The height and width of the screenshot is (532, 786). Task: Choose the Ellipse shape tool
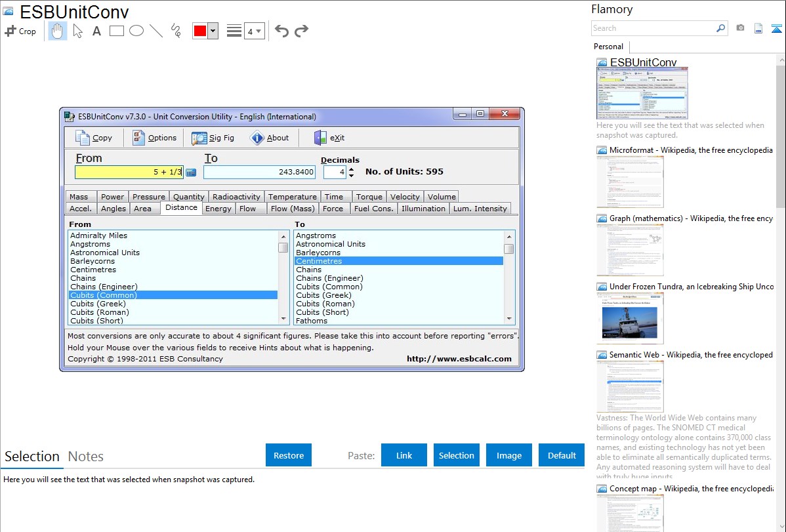coord(136,31)
